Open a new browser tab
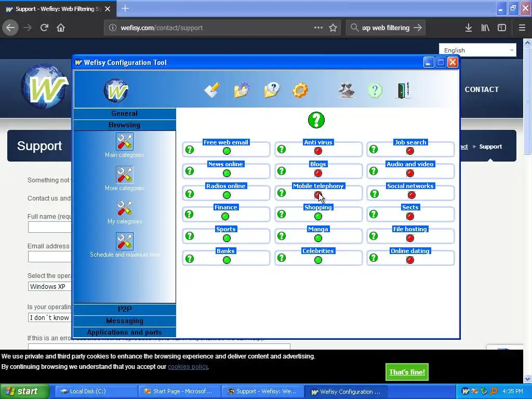 125,8
